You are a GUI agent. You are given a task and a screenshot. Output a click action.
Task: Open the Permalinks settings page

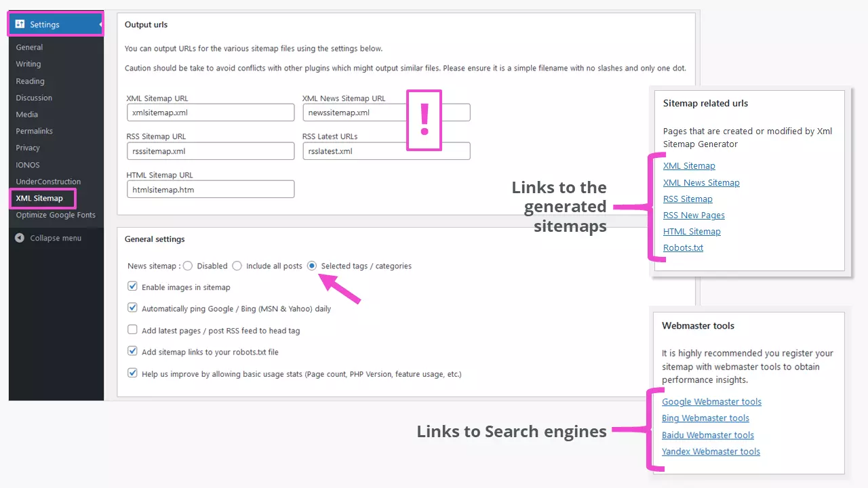pyautogui.click(x=35, y=131)
